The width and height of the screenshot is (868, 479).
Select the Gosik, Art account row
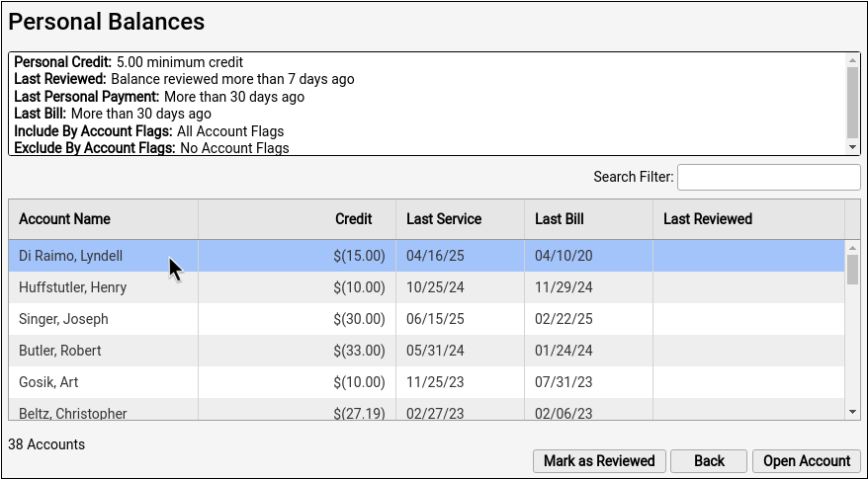(427, 382)
